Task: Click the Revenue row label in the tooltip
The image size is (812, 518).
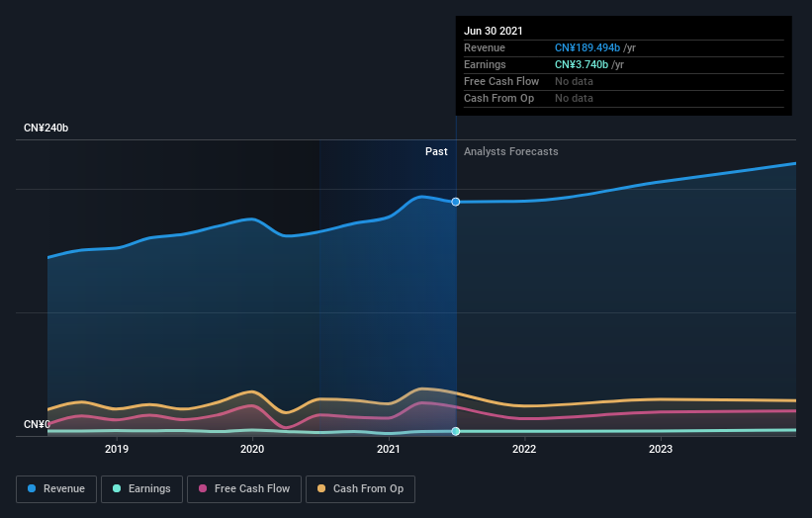Action: tap(485, 47)
